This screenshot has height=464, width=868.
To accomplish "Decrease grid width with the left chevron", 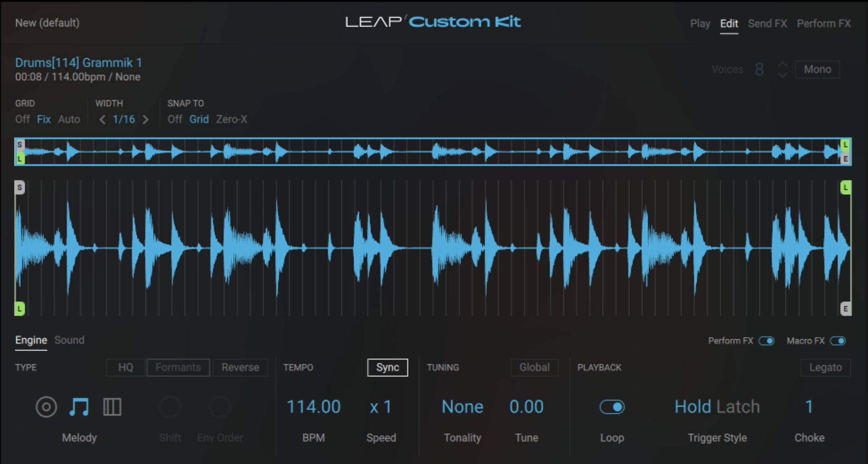I will click(102, 119).
